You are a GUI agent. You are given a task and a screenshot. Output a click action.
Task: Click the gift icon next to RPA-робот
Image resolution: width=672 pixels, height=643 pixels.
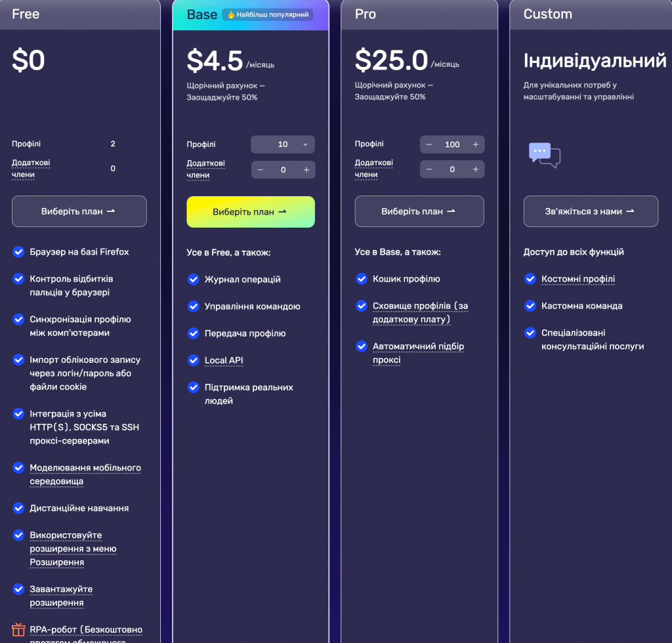pos(18,629)
